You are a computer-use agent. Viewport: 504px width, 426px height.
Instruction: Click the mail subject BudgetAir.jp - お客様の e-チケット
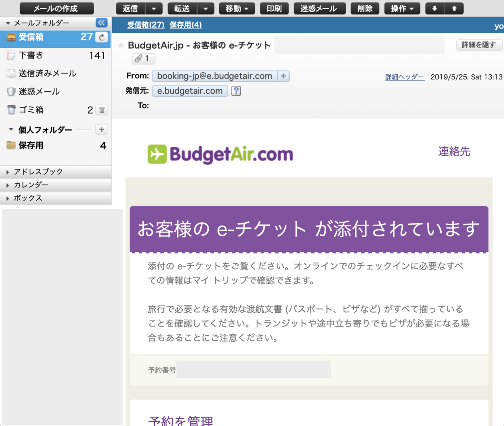click(x=199, y=45)
